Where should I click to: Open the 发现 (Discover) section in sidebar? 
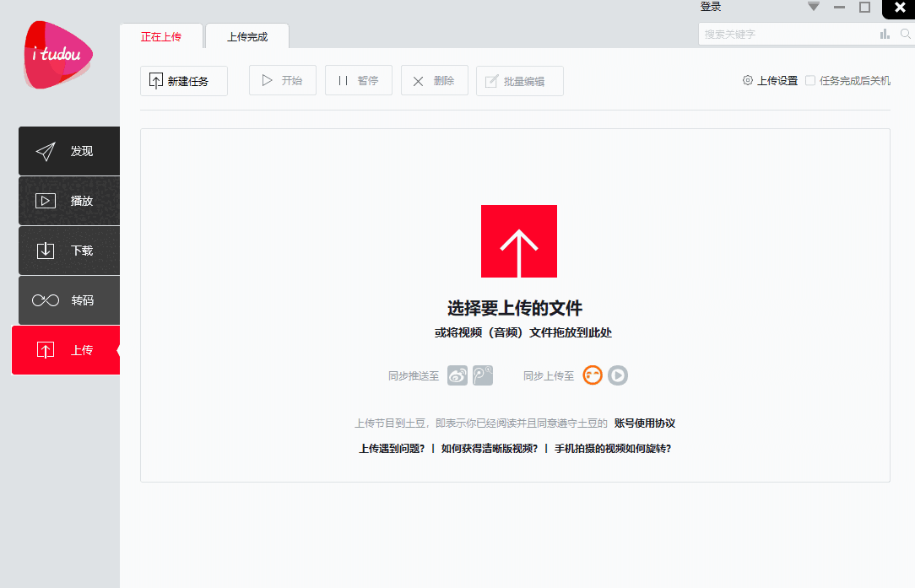[x=68, y=151]
